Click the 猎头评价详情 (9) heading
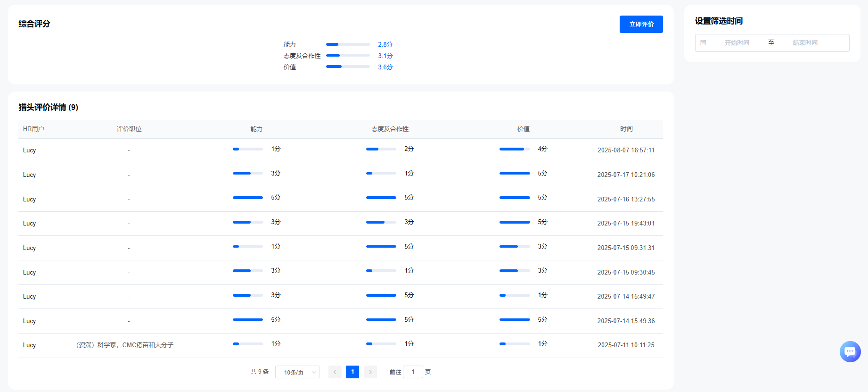 49,108
